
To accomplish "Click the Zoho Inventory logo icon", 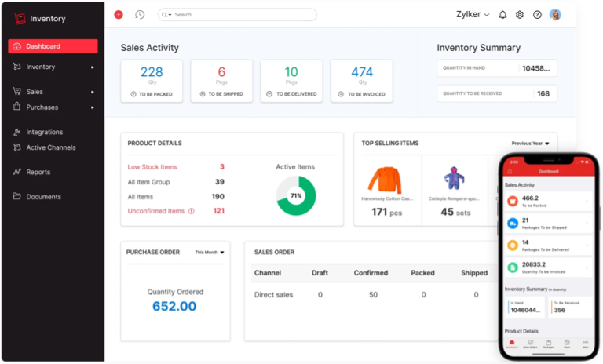I will coord(20,18).
